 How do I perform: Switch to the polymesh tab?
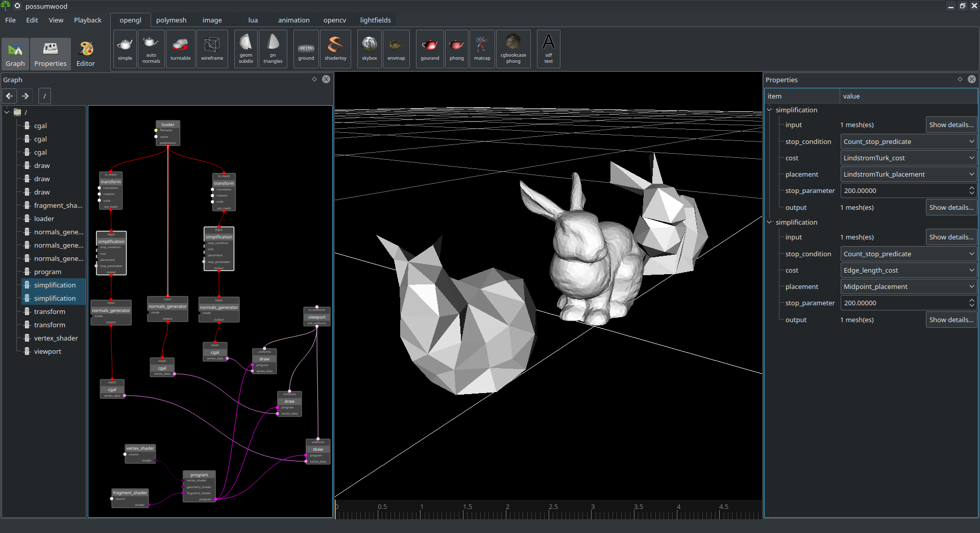[x=171, y=20]
